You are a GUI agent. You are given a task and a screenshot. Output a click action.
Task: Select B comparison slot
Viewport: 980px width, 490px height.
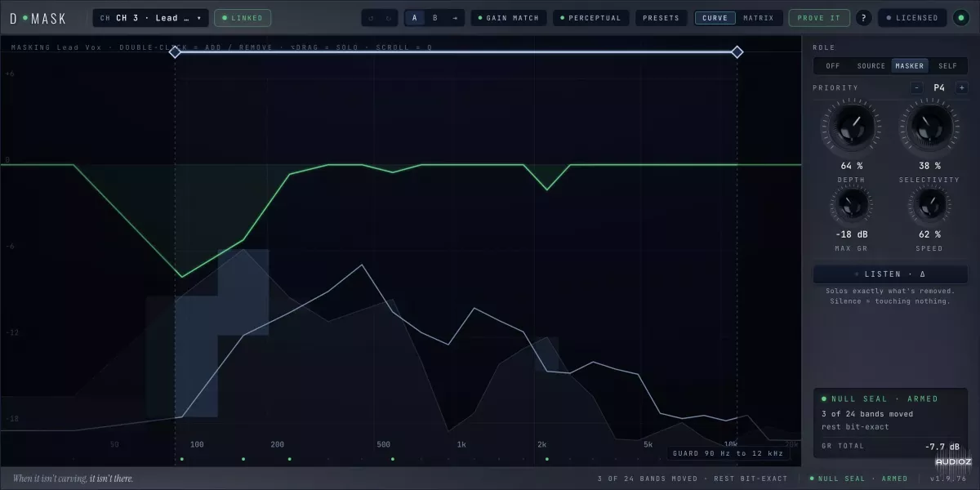pyautogui.click(x=434, y=18)
